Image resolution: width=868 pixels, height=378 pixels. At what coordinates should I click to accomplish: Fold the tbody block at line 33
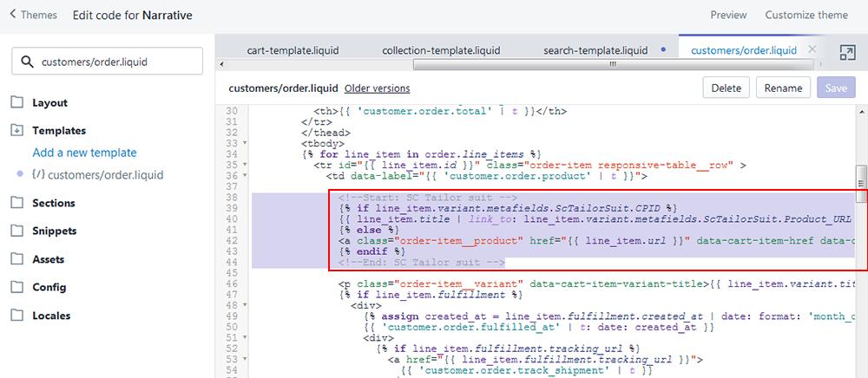pos(247,143)
